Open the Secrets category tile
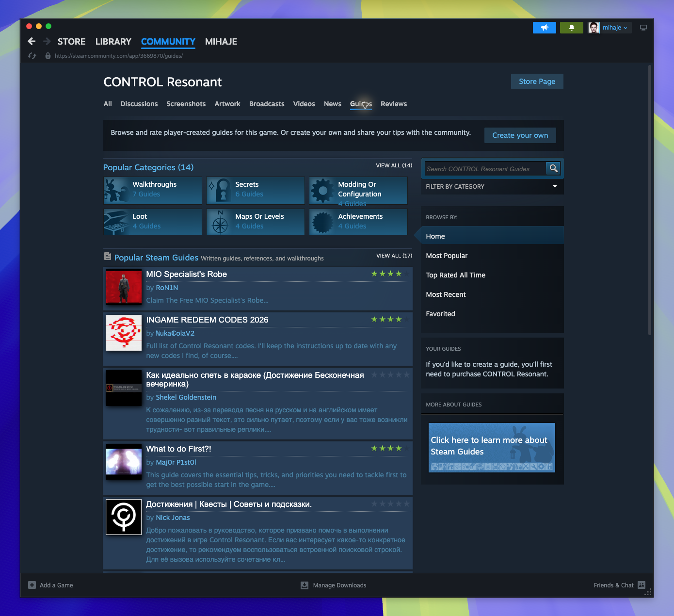 [x=256, y=190]
